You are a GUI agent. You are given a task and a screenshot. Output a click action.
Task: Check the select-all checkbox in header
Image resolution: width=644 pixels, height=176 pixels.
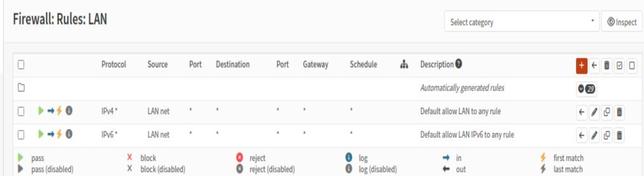coord(21,64)
